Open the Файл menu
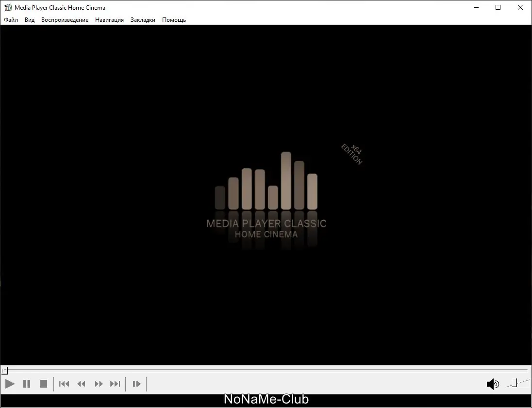Viewport: 532px width, 408px height. pyautogui.click(x=11, y=20)
